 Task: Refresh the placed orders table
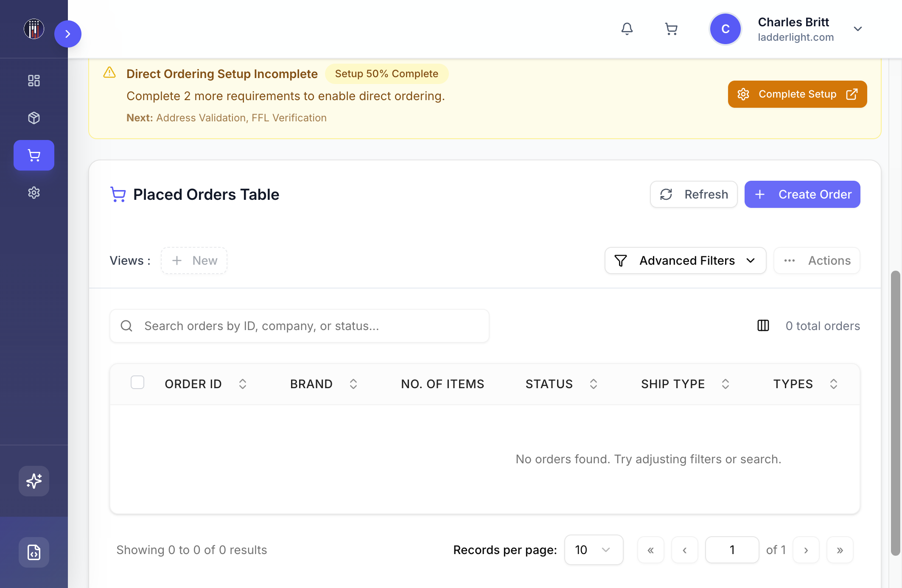694,194
